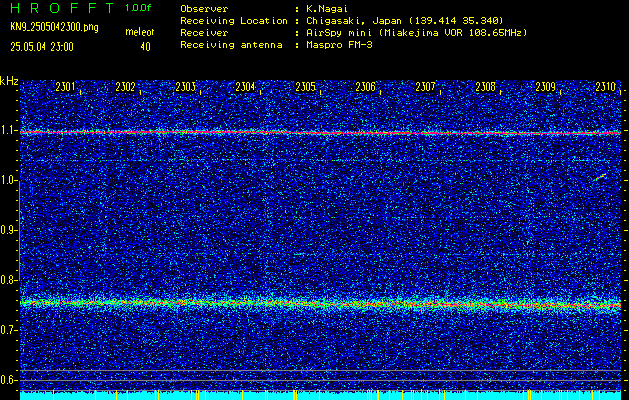
Task: Click the 2307 time marker
Action: 425,87
